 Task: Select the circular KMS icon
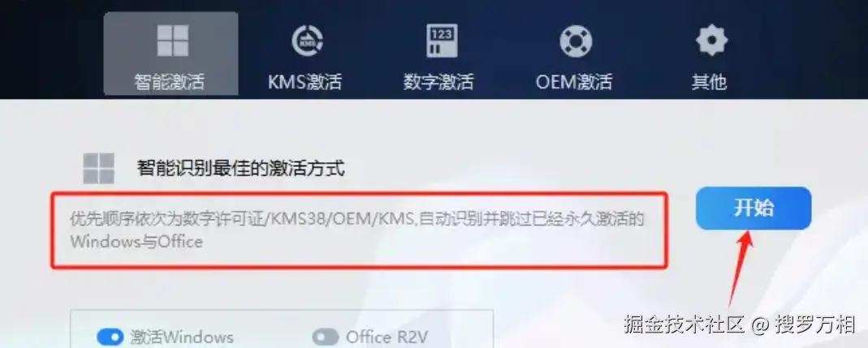pyautogui.click(x=307, y=41)
